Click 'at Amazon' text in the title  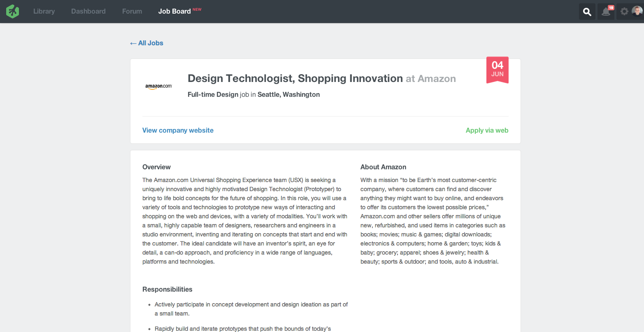431,79
